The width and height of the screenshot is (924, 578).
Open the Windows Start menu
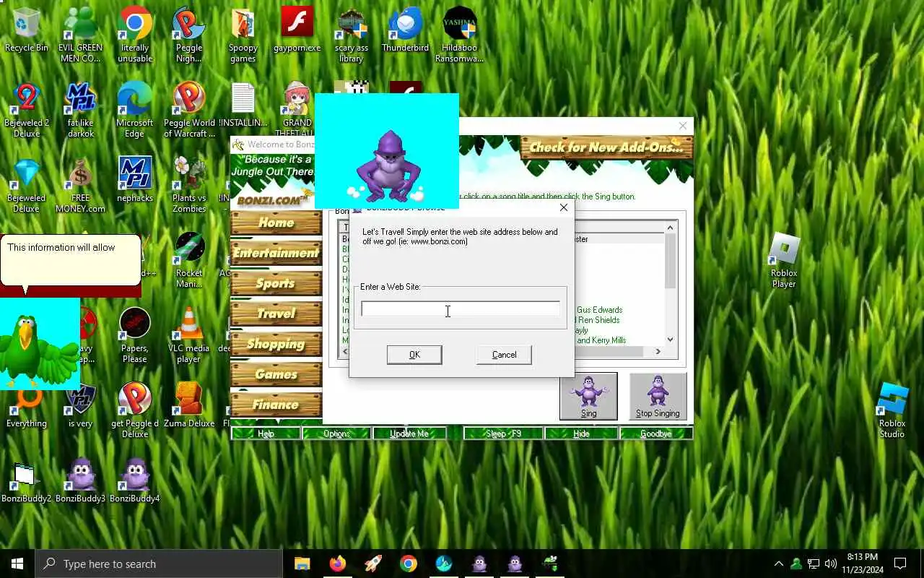tap(17, 564)
